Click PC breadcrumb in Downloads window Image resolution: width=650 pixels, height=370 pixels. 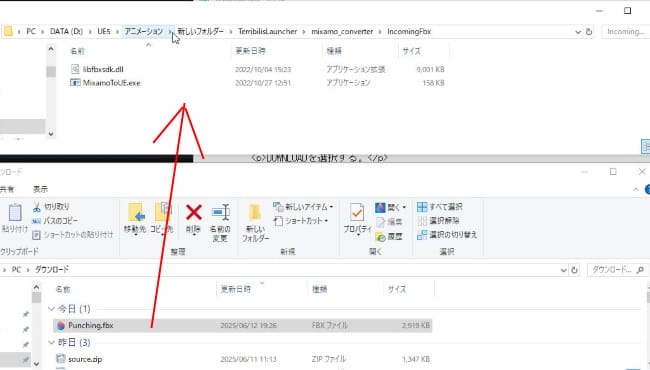(16, 270)
